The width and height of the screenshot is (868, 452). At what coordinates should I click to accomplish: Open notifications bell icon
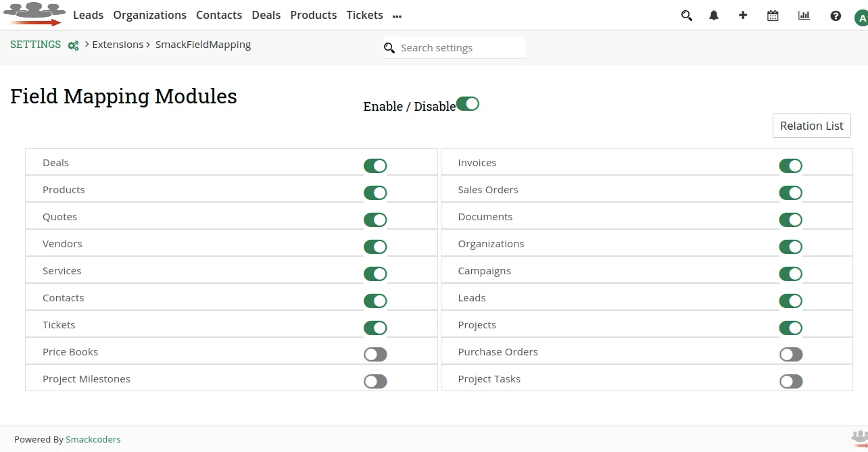point(714,16)
